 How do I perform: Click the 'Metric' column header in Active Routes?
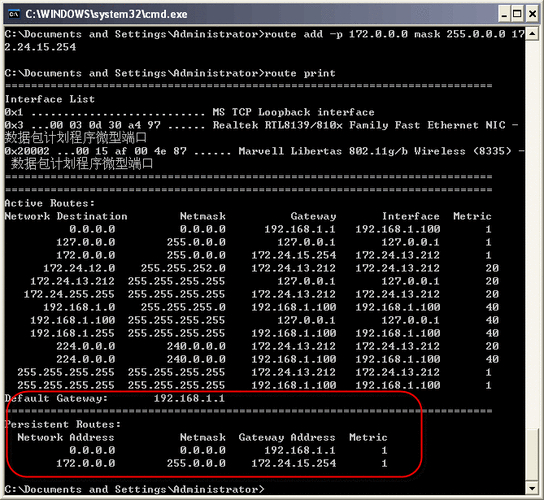(472, 216)
